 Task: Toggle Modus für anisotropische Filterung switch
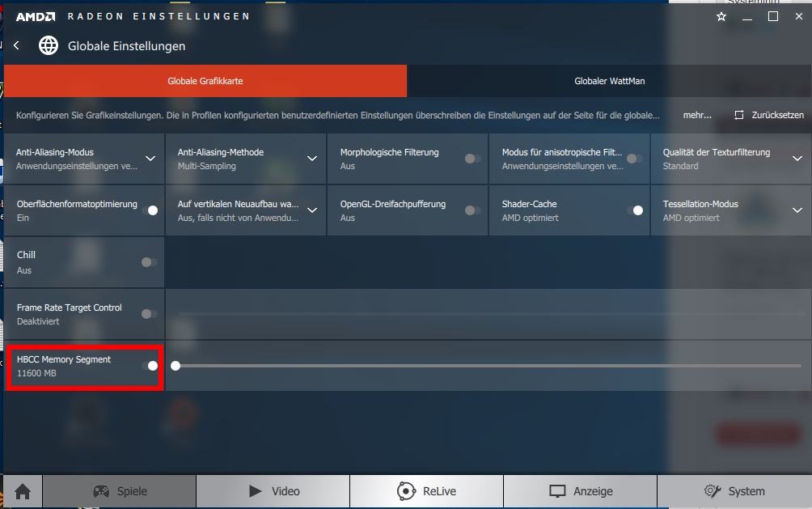click(634, 159)
